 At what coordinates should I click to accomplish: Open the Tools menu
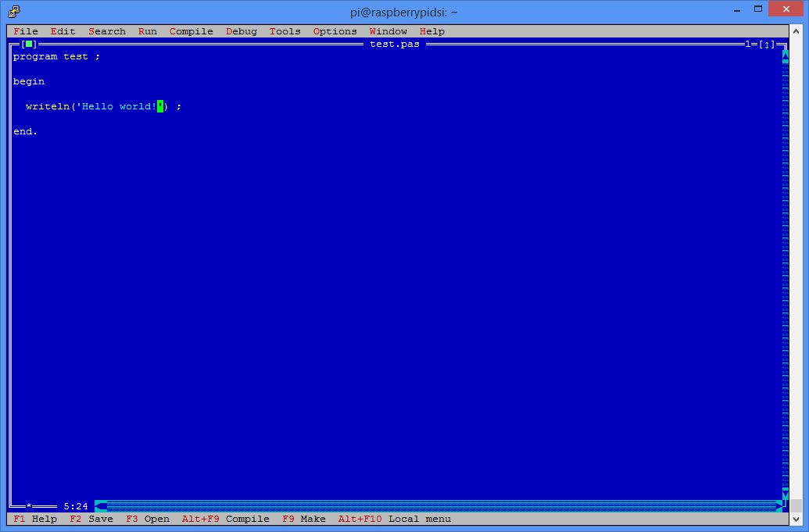pyautogui.click(x=285, y=31)
